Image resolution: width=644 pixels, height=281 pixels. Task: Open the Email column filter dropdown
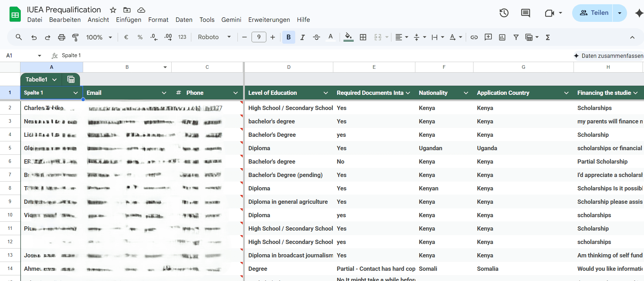[164, 93]
